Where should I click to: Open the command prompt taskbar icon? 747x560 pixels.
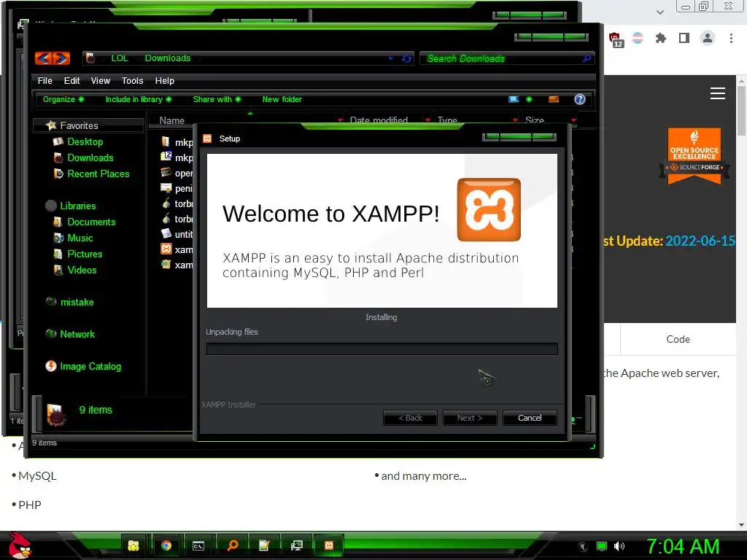(198, 545)
